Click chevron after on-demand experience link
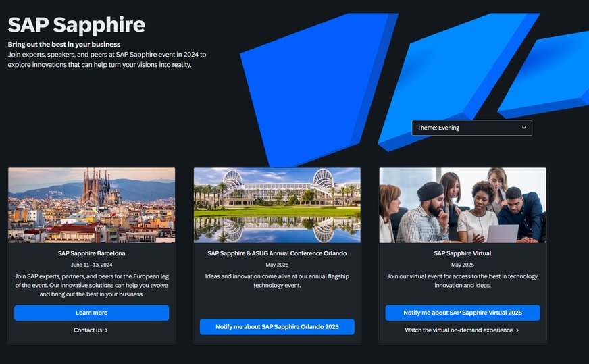Screen dimensions: 589x364 (x=517, y=330)
